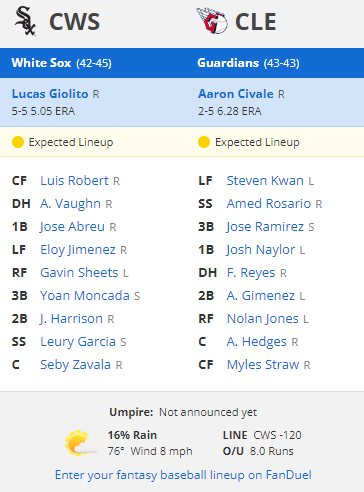The height and width of the screenshot is (492, 364).
Task: Click Steven Kwan player link
Action: pyautogui.click(x=265, y=181)
